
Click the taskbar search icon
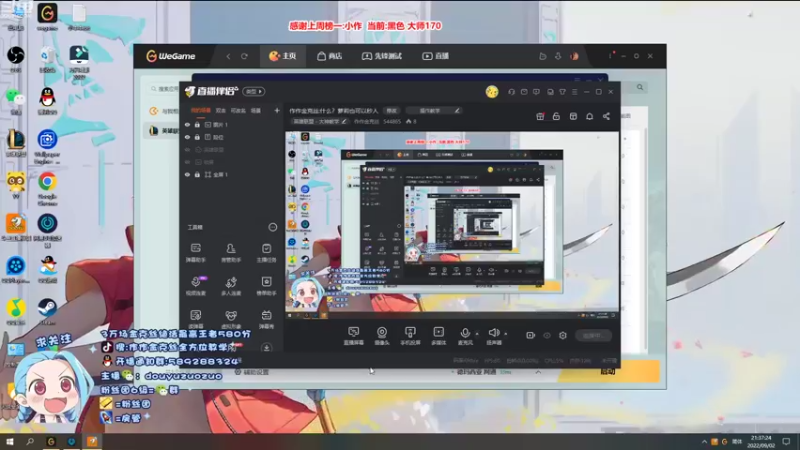(x=30, y=442)
